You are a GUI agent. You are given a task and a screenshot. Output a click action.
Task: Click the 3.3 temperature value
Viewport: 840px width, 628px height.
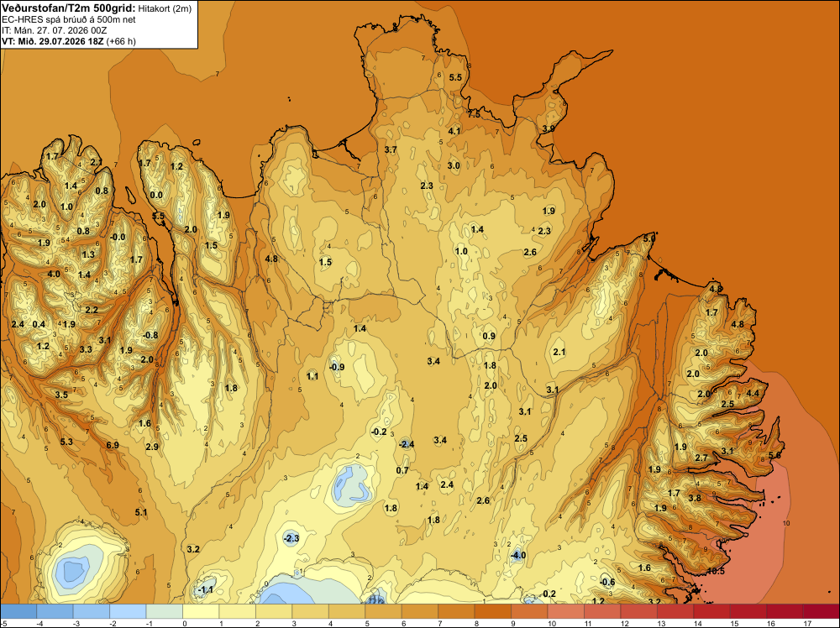point(86,349)
